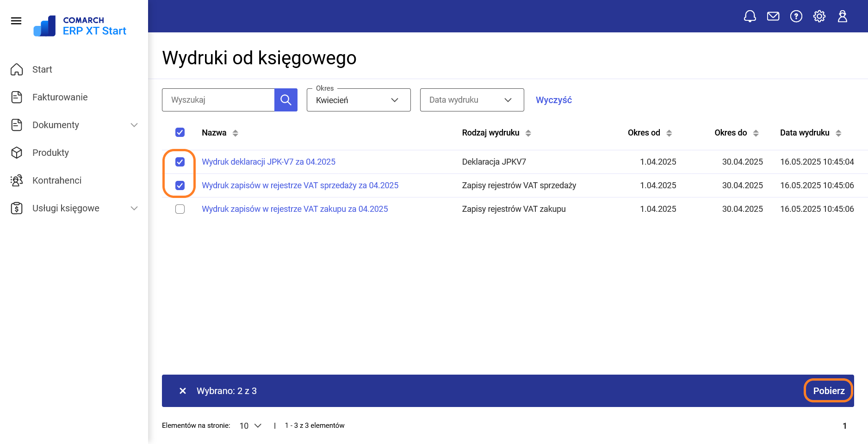The width and height of the screenshot is (868, 444).
Task: Dismiss selection with the X icon
Action: click(183, 391)
